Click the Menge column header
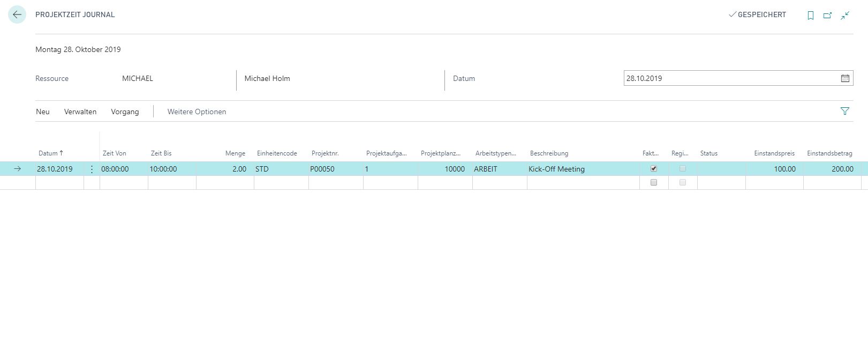Image resolution: width=868 pixels, height=341 pixels. 235,153
